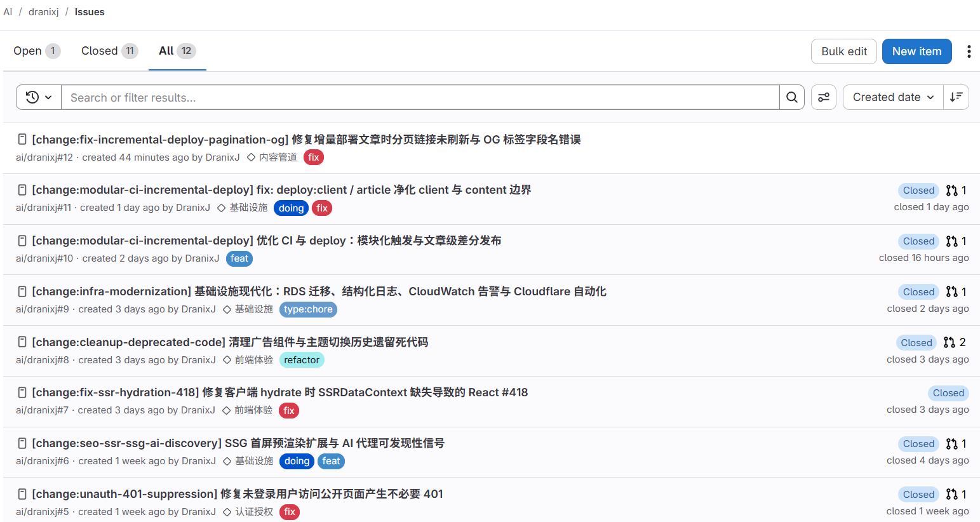980x522 pixels.
Task: Switch to the Open tab
Action: pos(37,51)
